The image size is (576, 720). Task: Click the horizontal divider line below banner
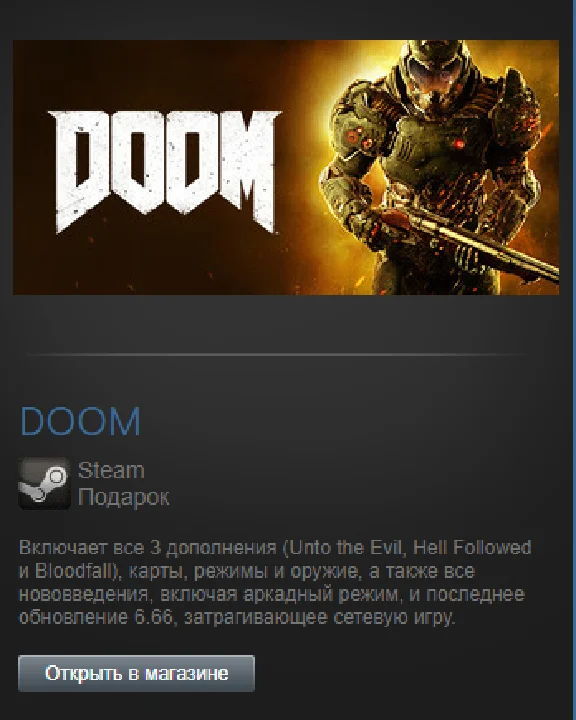[x=277, y=354]
